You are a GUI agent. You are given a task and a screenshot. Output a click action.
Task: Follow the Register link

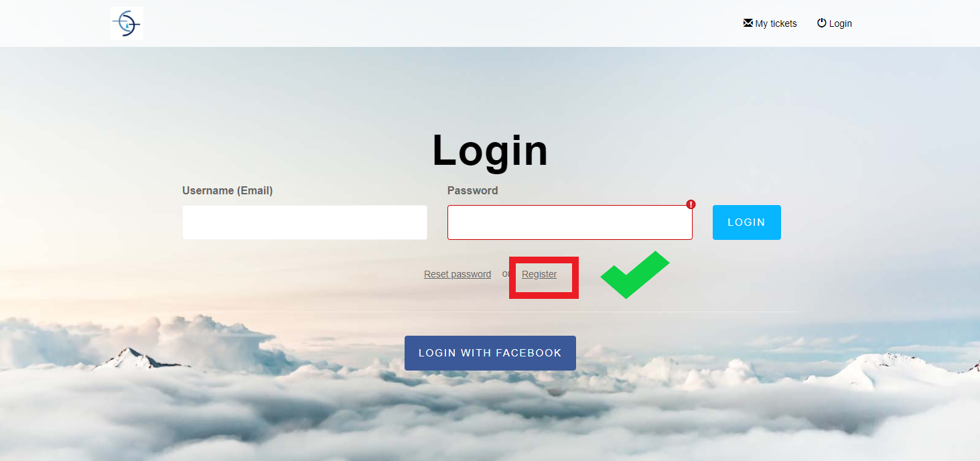(x=539, y=274)
